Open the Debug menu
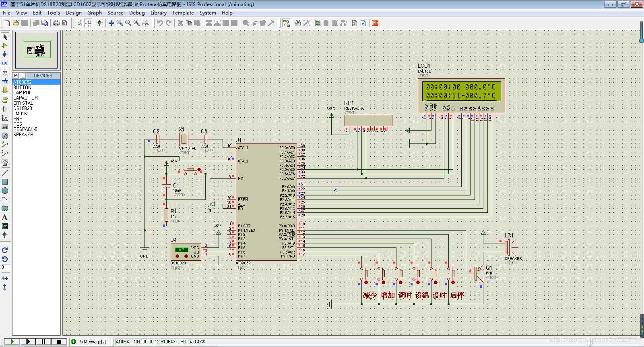The height and width of the screenshot is (347, 644). (x=137, y=12)
